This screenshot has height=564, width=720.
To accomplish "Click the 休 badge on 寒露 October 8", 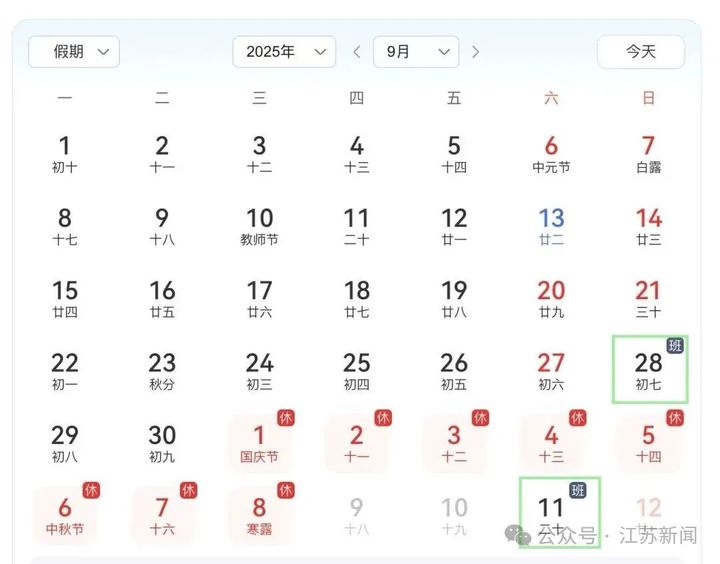I will coord(286,491).
